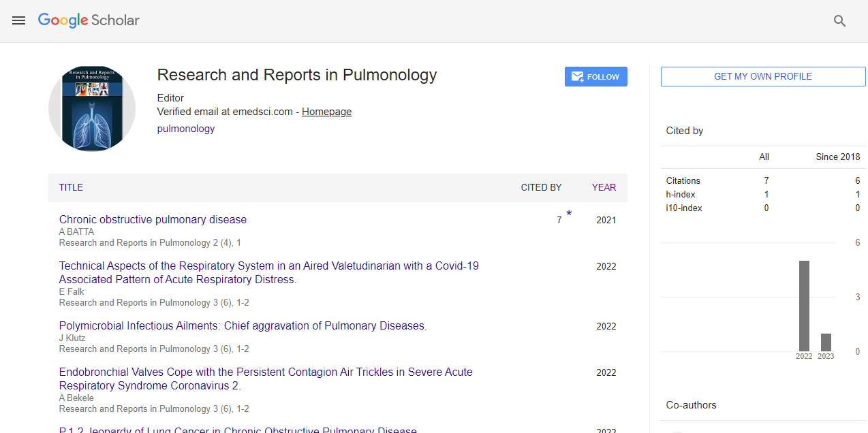Open the hamburger menu icon

[19, 20]
